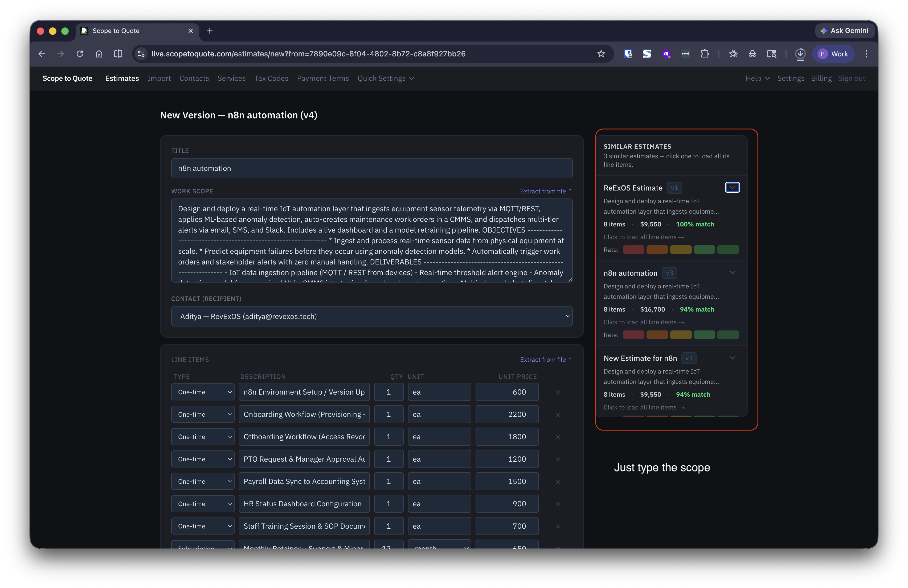Click the downloads icon in toolbar
908x588 pixels.
[x=800, y=54]
